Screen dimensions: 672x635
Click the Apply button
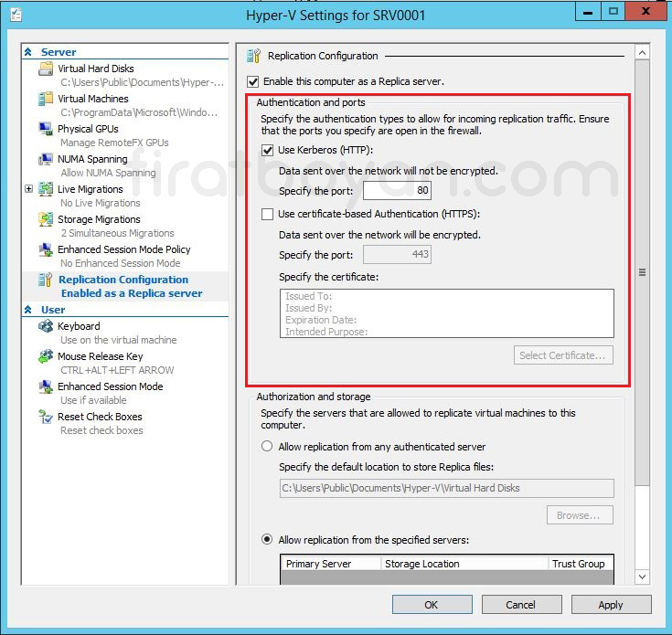pos(611,605)
